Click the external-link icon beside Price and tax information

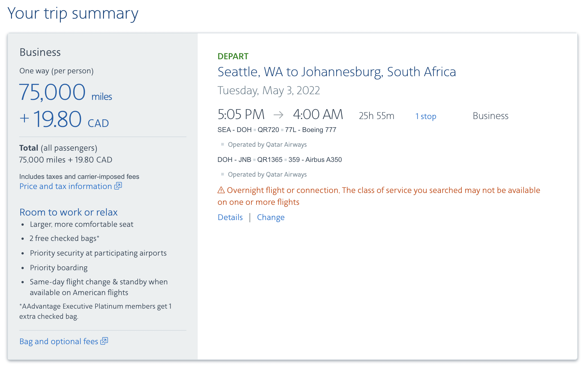[118, 186]
